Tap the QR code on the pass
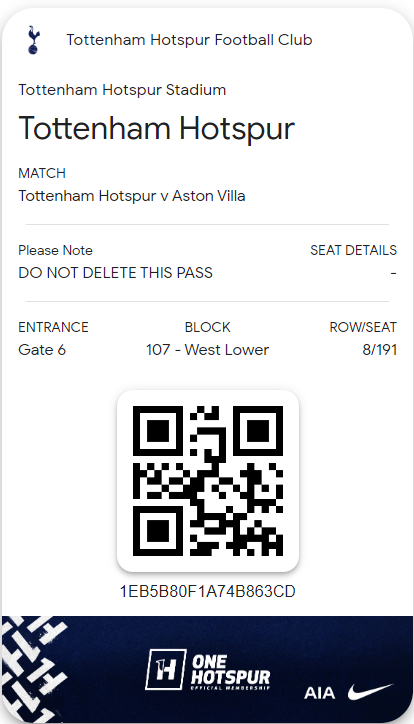Viewport: 414px width, 724px height. [208, 481]
